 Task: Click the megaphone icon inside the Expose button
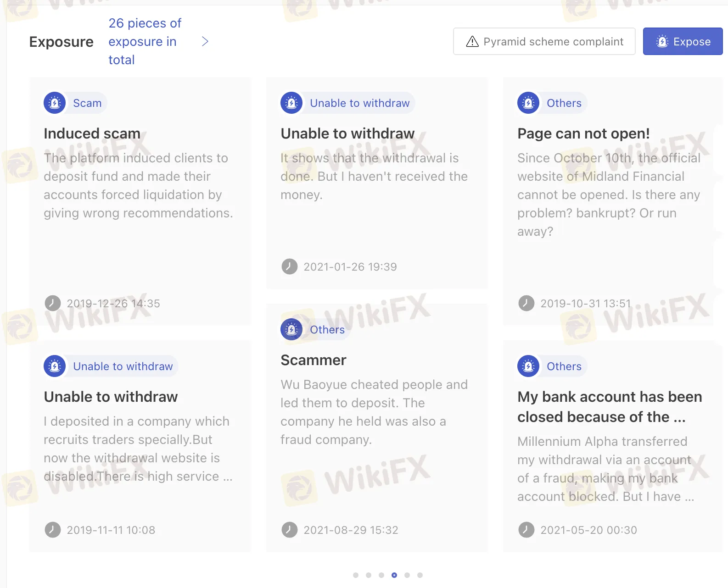coord(662,41)
